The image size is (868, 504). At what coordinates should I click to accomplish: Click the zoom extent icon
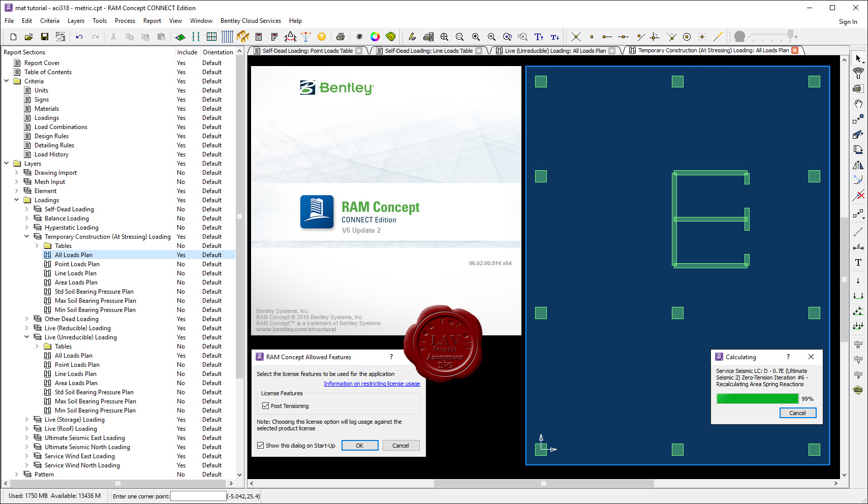click(444, 37)
